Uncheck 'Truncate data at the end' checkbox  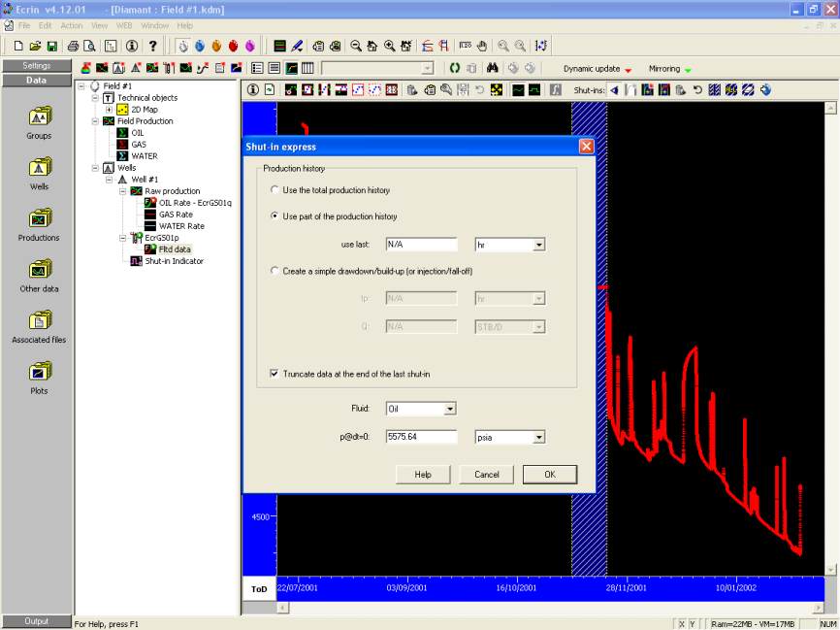coord(275,374)
